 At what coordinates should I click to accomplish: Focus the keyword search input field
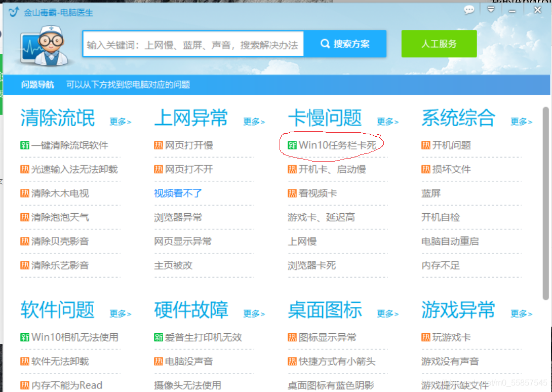[193, 44]
